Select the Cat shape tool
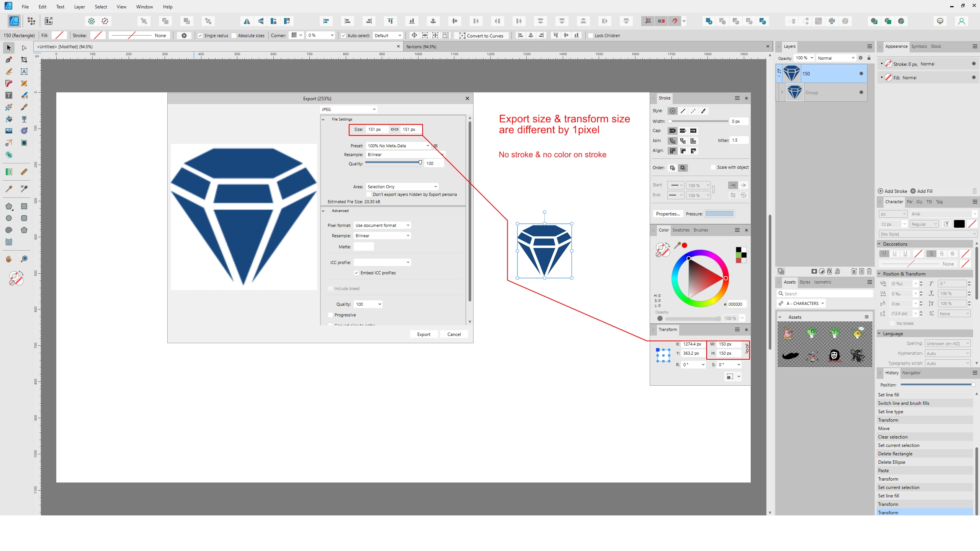 pos(9,242)
